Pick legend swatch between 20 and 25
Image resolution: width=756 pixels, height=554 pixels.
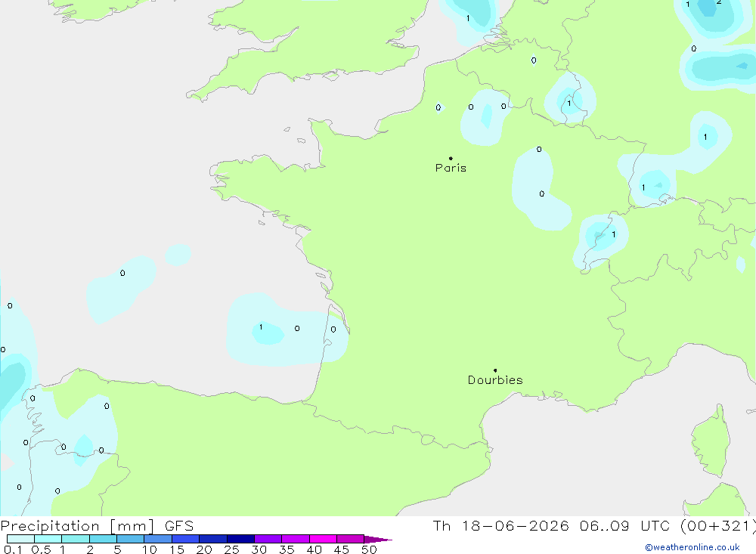tap(213, 539)
